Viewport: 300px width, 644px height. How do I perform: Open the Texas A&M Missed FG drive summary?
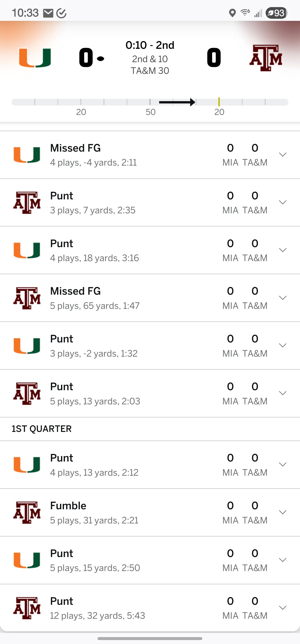pyautogui.click(x=95, y=298)
